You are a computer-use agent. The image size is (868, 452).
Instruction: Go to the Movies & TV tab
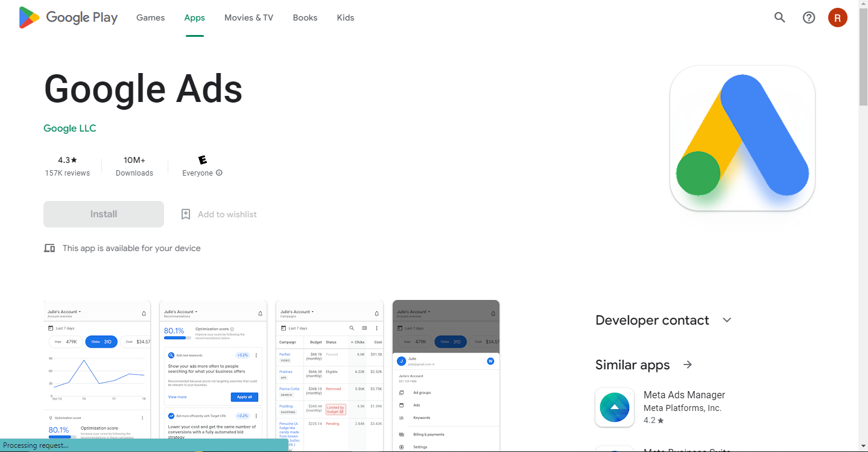point(249,18)
